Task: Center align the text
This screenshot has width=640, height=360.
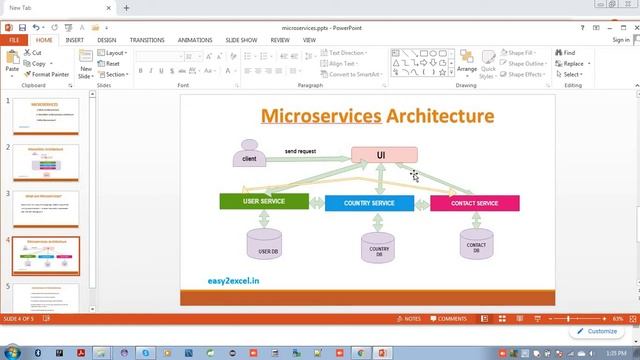Action: pyautogui.click(x=258, y=71)
